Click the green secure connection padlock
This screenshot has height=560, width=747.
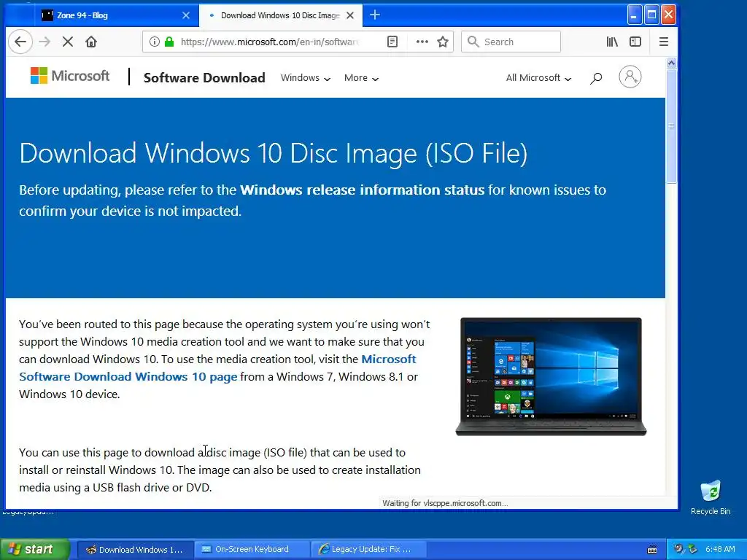(169, 42)
